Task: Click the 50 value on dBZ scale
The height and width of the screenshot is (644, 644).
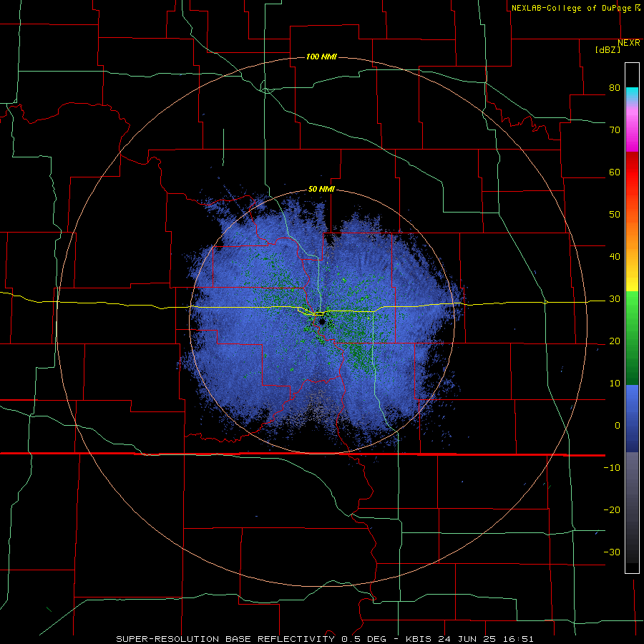Action: click(615, 215)
